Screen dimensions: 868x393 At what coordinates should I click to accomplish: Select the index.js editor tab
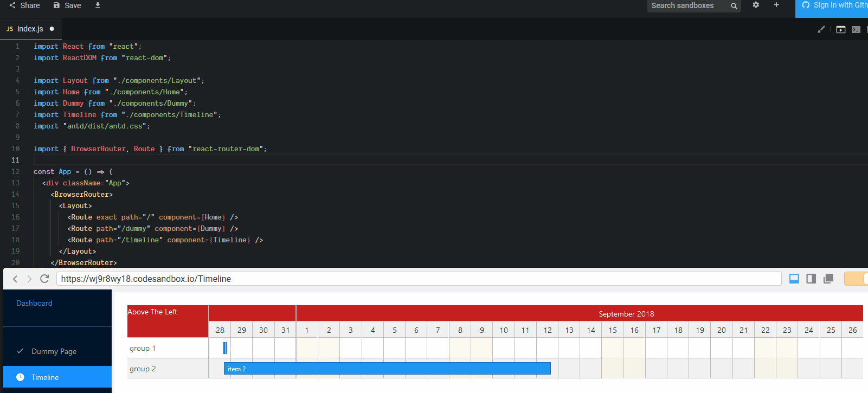point(30,29)
